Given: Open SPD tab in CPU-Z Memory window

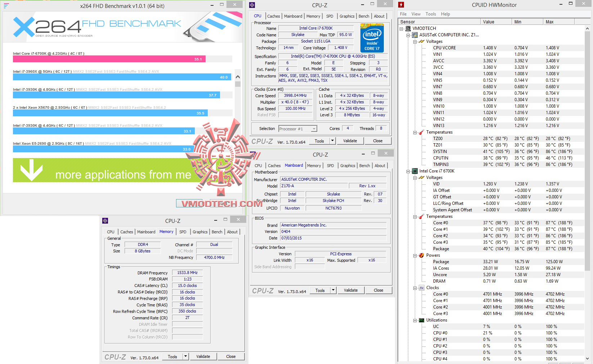Looking at the screenshot, I should click(183, 232).
